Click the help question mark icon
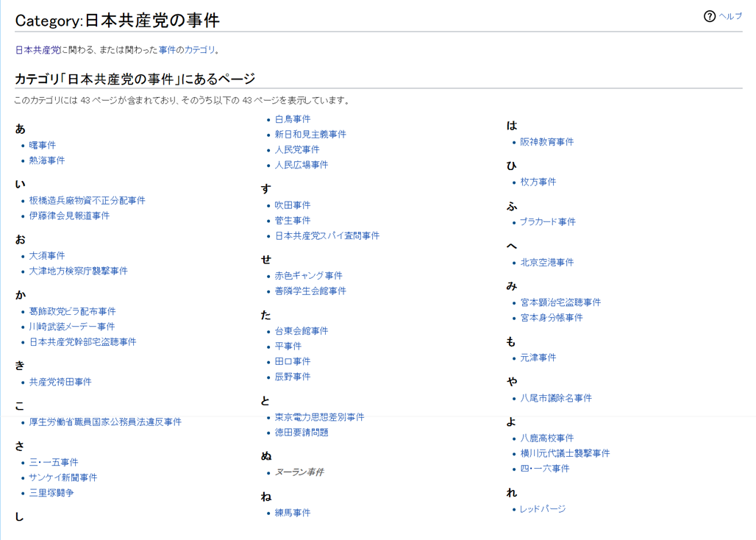The width and height of the screenshot is (756, 540). (710, 16)
